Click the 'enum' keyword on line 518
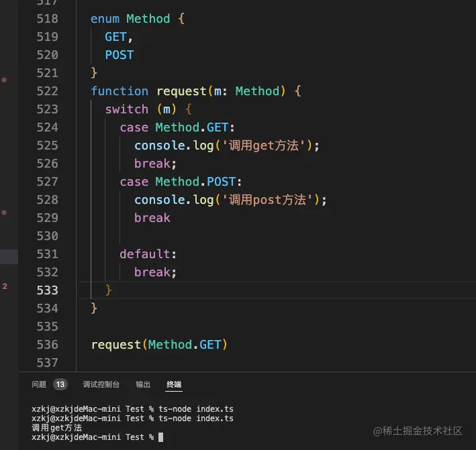The height and width of the screenshot is (450, 476). point(105,19)
